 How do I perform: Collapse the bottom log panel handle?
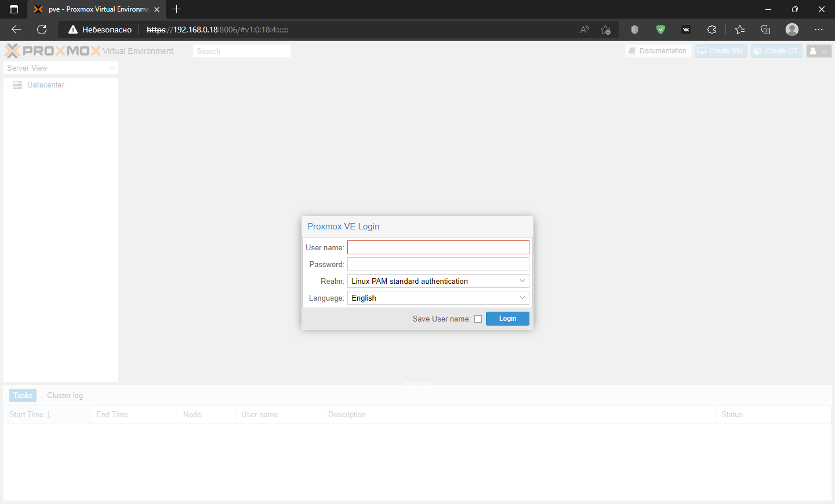tap(418, 384)
